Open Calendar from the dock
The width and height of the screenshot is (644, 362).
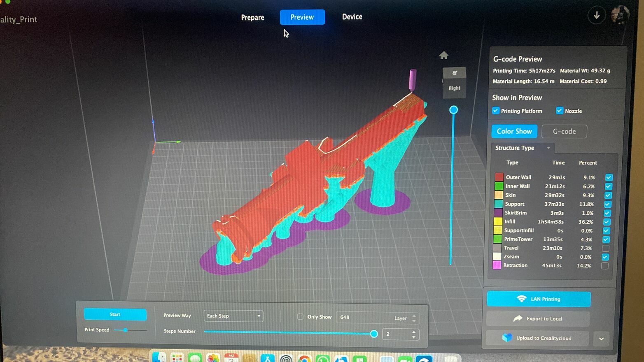pyautogui.click(x=231, y=358)
